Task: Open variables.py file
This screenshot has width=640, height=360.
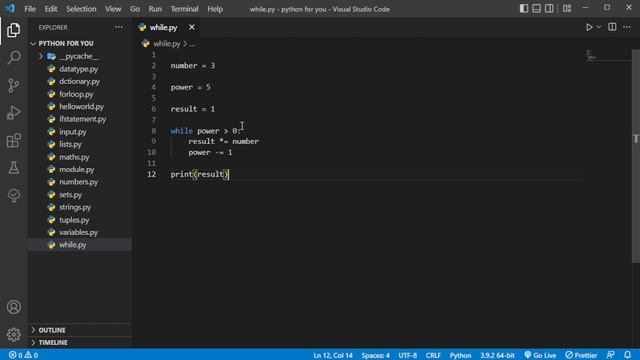Action: (80, 232)
